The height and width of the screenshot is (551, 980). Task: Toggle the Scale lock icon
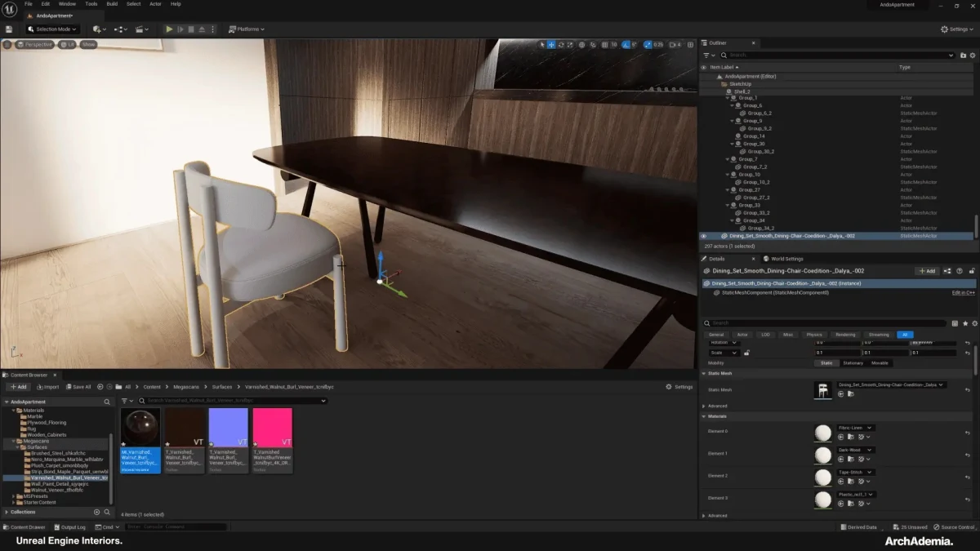coord(747,353)
